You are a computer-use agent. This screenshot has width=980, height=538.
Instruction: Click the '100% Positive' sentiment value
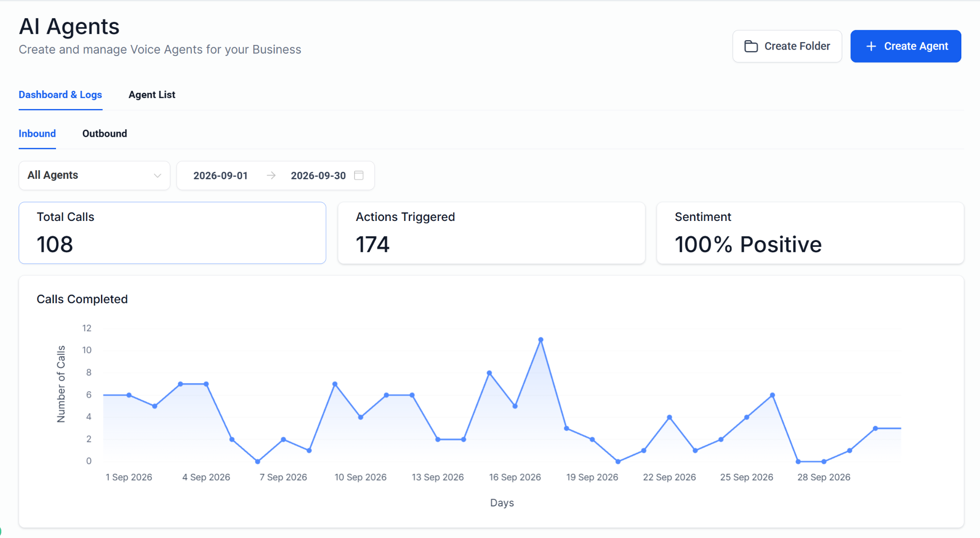coord(748,244)
